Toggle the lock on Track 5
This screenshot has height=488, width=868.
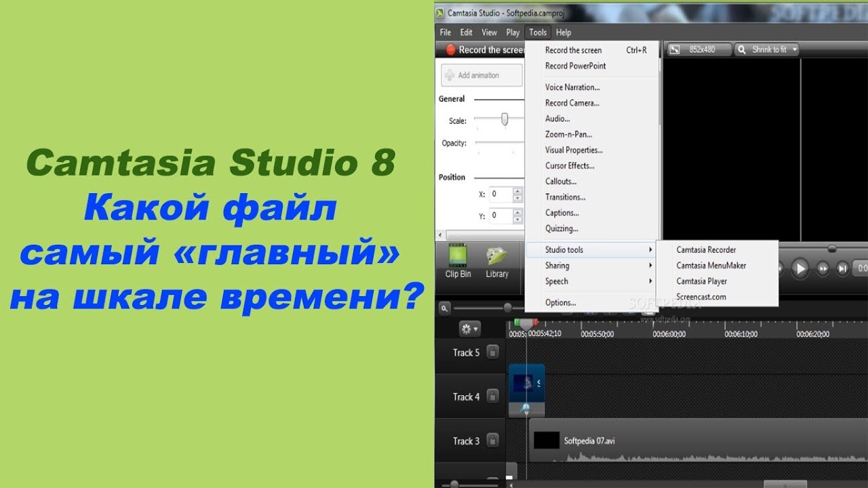click(x=493, y=352)
